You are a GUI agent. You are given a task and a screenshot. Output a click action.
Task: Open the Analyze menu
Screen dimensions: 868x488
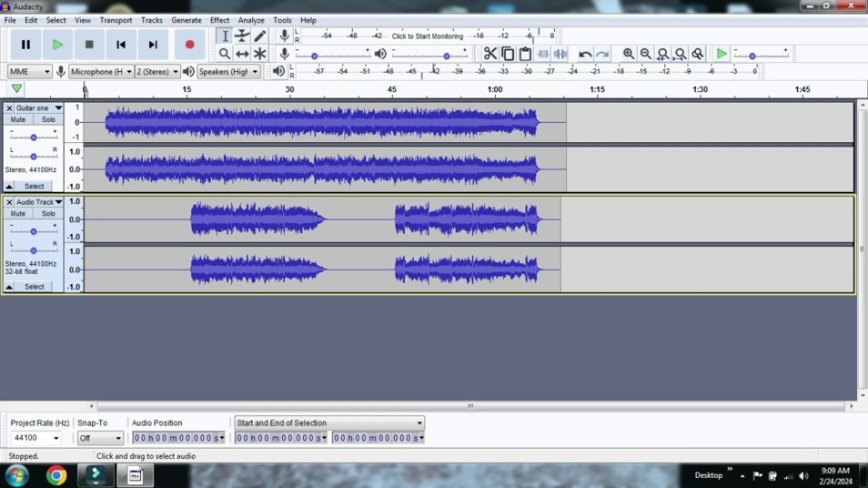[x=251, y=20]
